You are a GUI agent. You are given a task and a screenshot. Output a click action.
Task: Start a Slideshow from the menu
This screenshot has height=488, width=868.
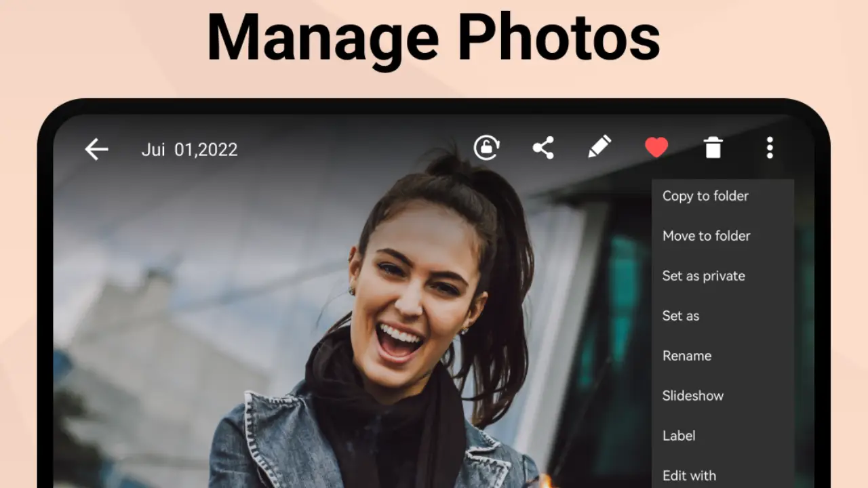pyautogui.click(x=693, y=396)
